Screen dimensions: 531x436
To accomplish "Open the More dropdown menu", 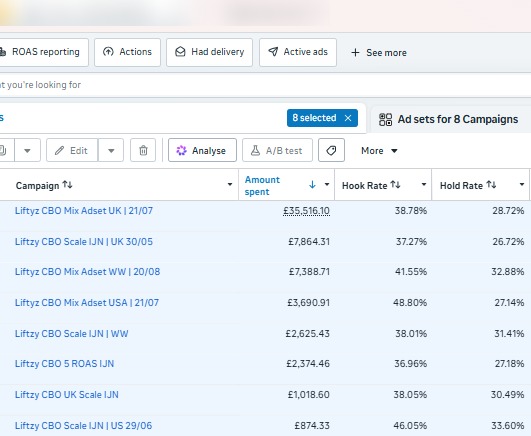I will pyautogui.click(x=379, y=150).
